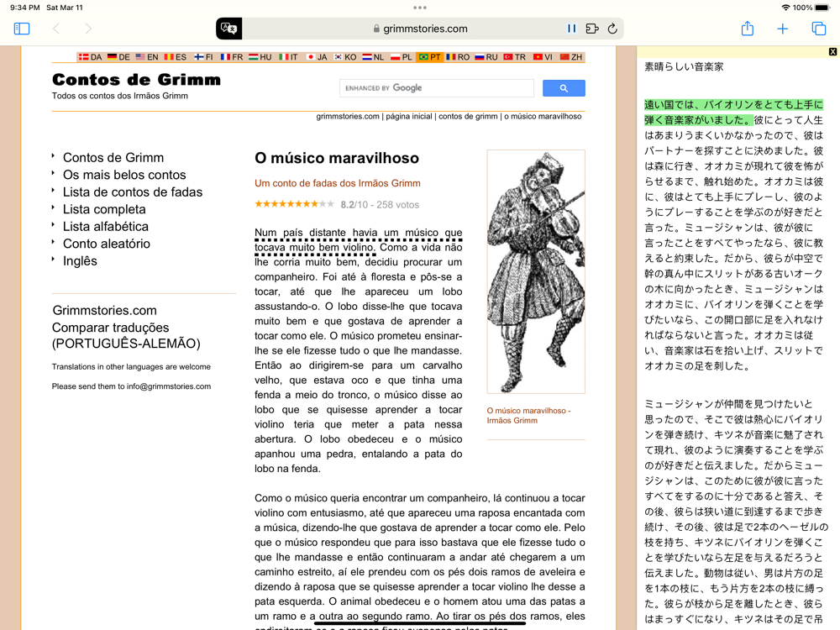The image size is (840, 630).
Task: Open Lista de contos de fadas
Action: point(133,192)
